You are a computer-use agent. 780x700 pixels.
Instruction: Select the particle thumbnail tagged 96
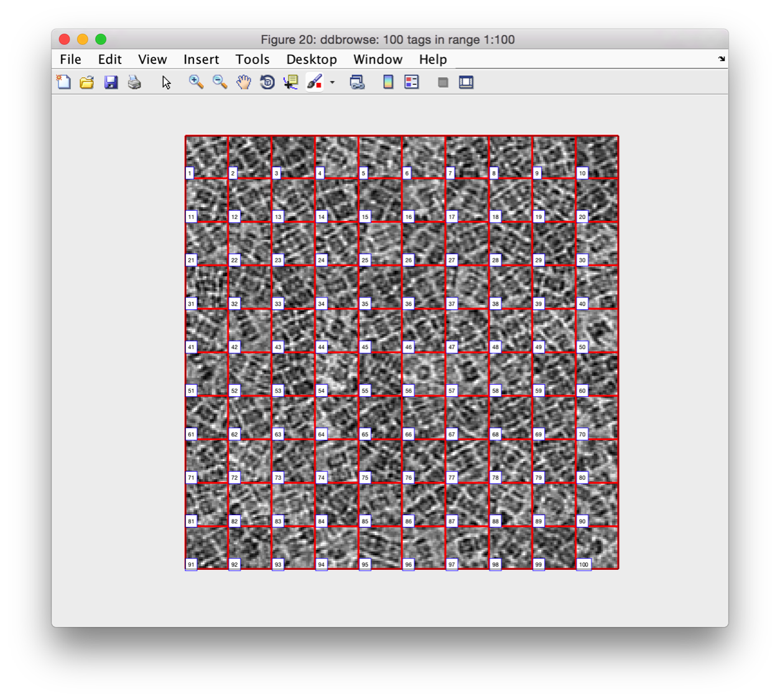424,548
